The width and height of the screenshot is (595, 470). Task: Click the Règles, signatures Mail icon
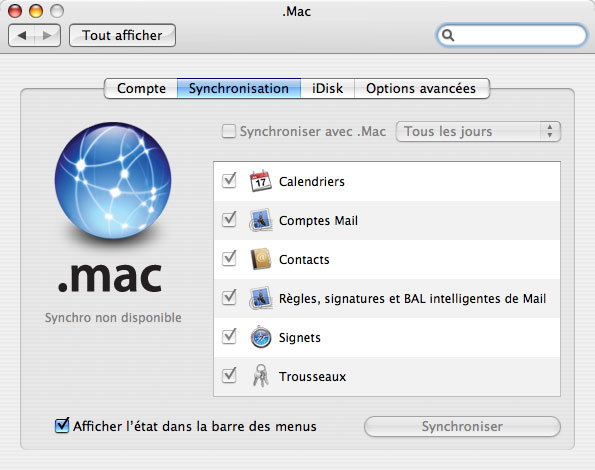[x=260, y=298]
